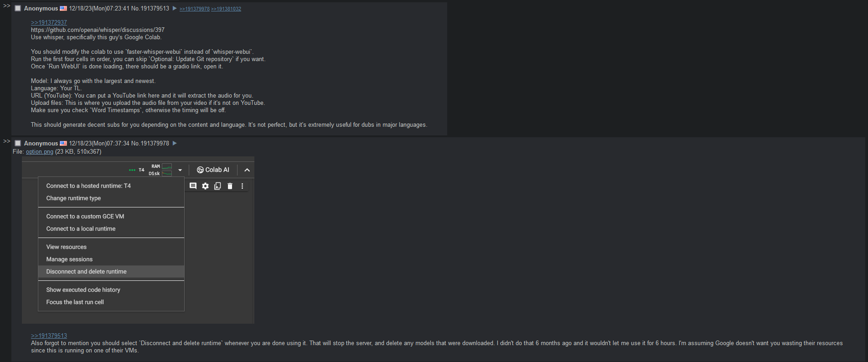Click the trash delete cell icon
Image resolution: width=868 pixels, height=362 pixels.
[x=230, y=186]
